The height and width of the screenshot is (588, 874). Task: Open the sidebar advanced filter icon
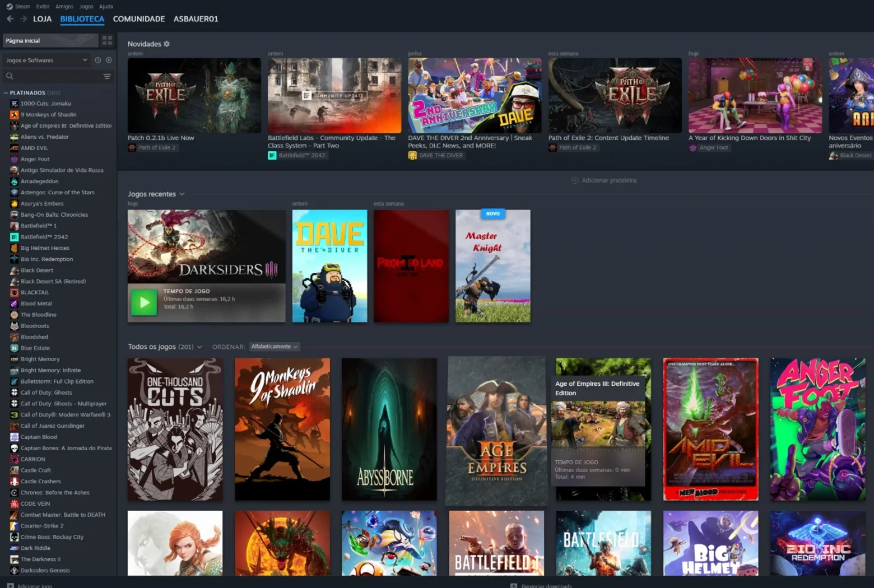coord(107,76)
